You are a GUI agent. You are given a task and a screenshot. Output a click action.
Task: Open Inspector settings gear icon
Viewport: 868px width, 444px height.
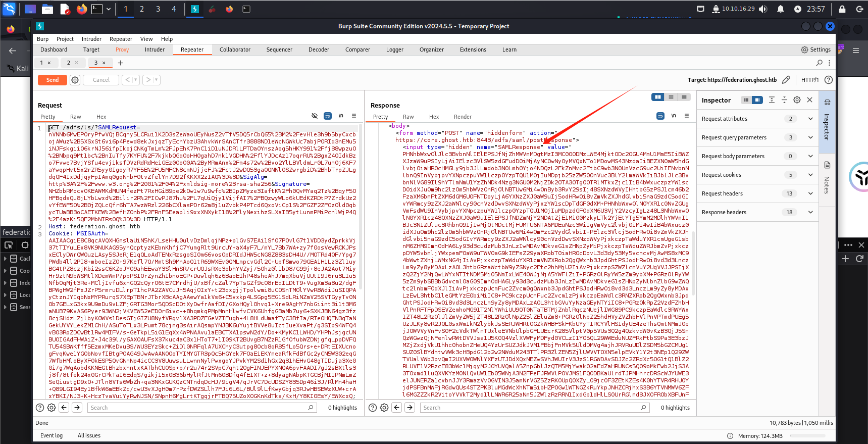pos(797,100)
